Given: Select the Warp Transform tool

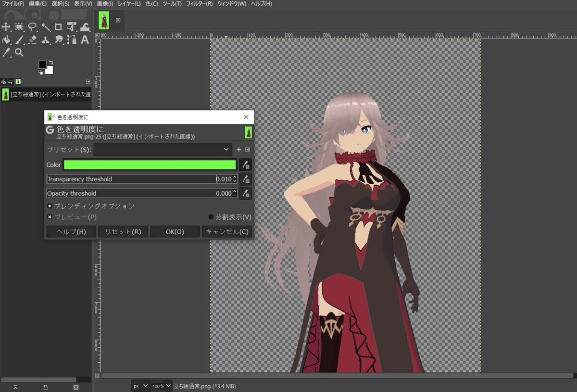Looking at the screenshot, I should click(x=85, y=27).
